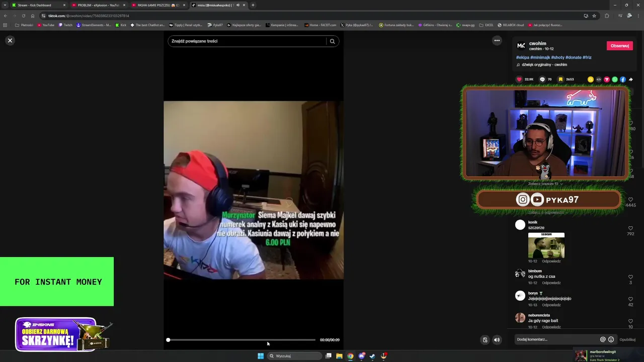This screenshot has width=644, height=362.
Task: Open the #ekipa hashtag
Action: 522,57
